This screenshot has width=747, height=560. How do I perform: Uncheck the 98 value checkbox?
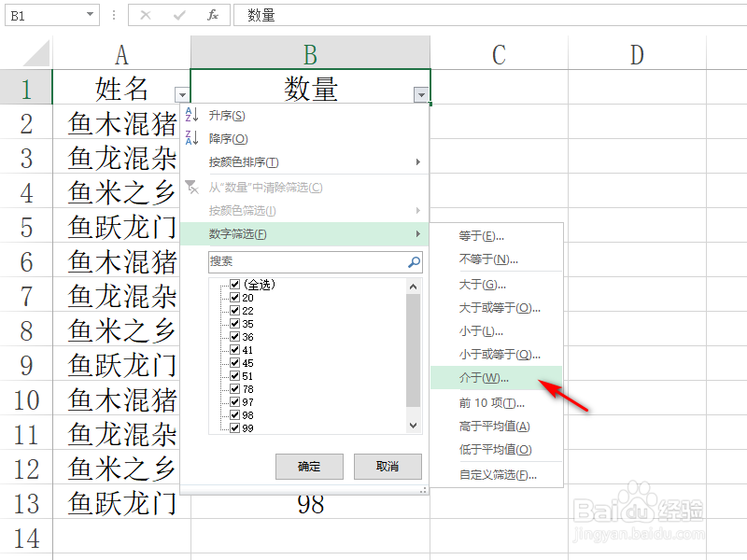click(234, 415)
